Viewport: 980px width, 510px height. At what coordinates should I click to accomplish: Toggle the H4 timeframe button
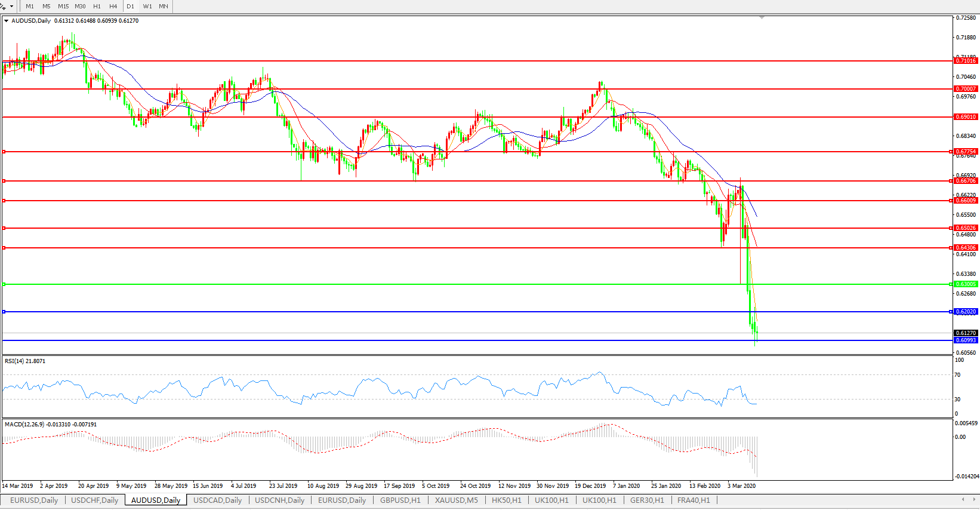tap(113, 7)
